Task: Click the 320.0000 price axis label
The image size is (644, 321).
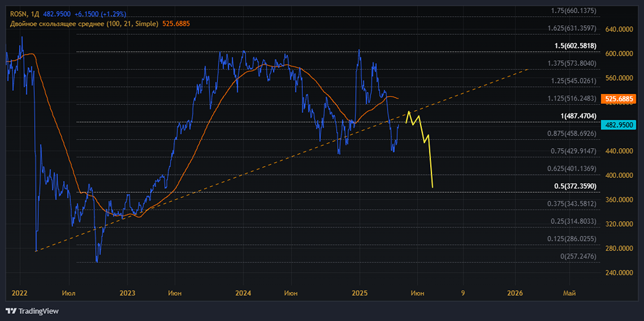Action: (620, 224)
